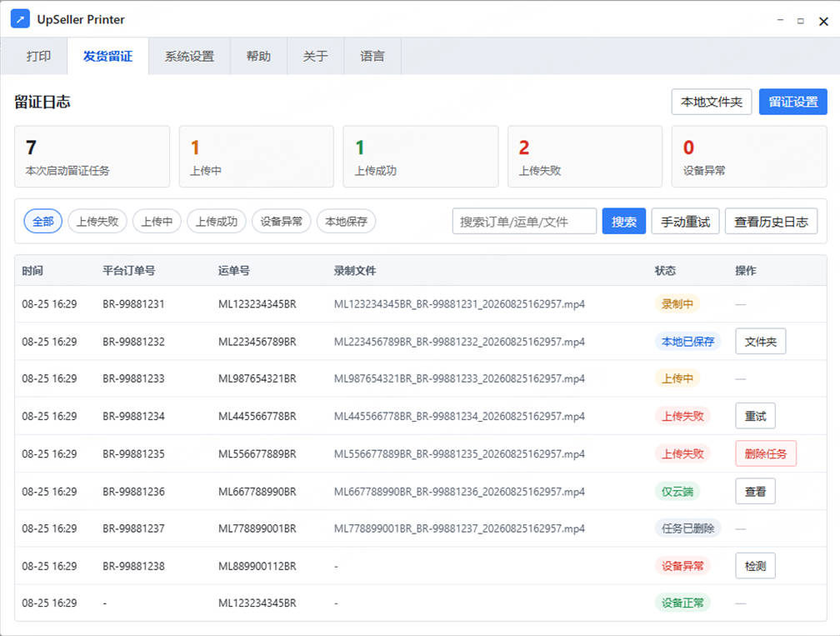Open 文件夹 for order BR-99881232
840x636 pixels.
point(760,341)
